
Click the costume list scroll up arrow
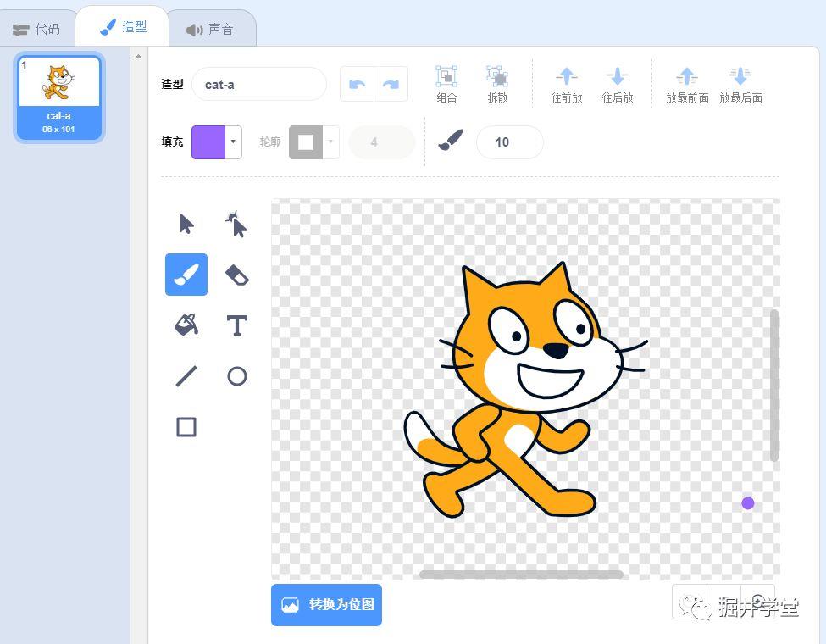tap(138, 57)
